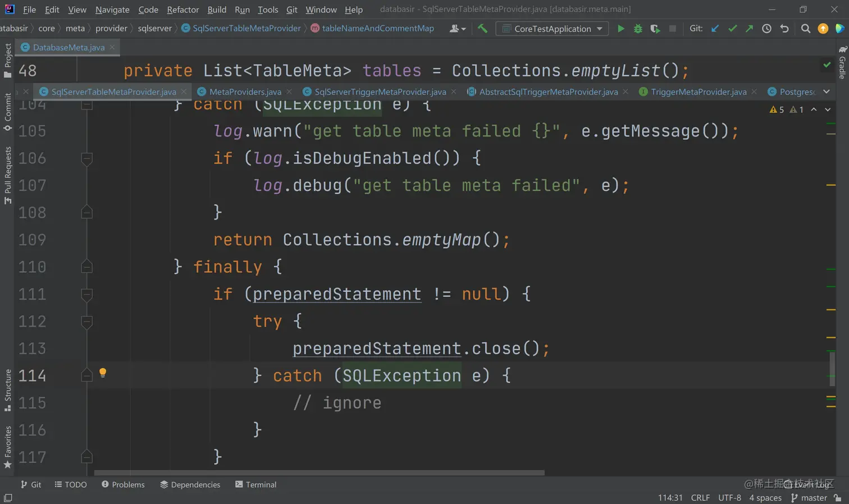Click the 114:31 cursor position indicator

tap(670, 498)
